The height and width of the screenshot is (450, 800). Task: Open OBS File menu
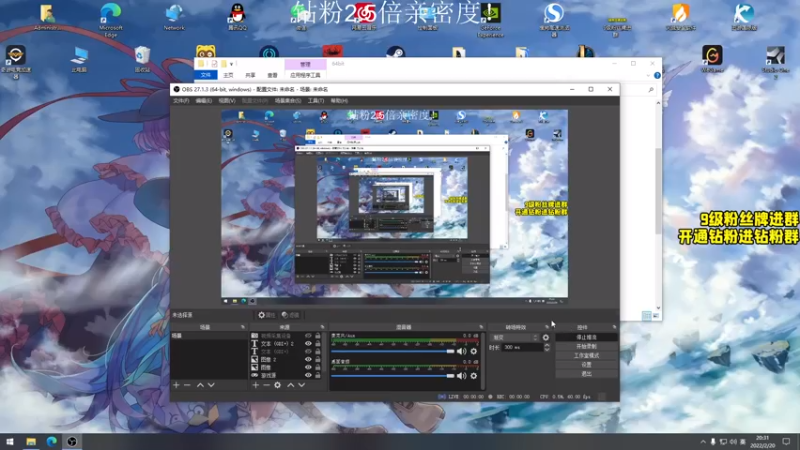pos(181,101)
